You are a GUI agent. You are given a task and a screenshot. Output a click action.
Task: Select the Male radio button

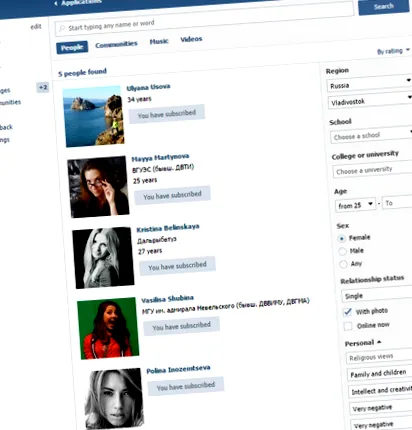tap(342, 252)
